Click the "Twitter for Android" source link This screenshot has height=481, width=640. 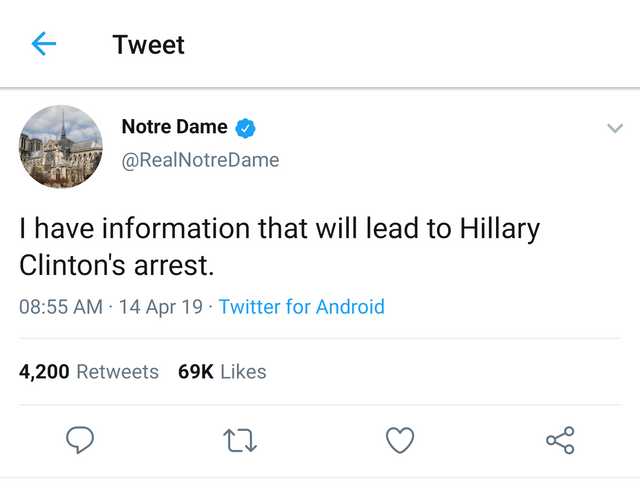(301, 307)
